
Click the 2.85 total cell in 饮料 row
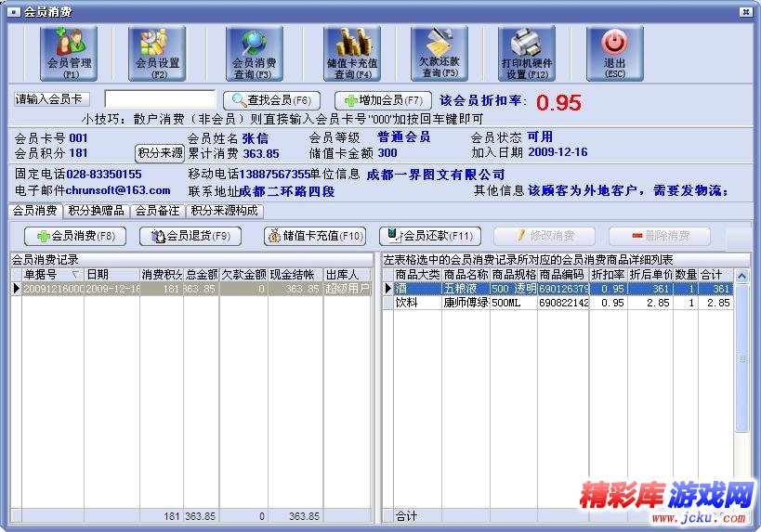point(715,303)
